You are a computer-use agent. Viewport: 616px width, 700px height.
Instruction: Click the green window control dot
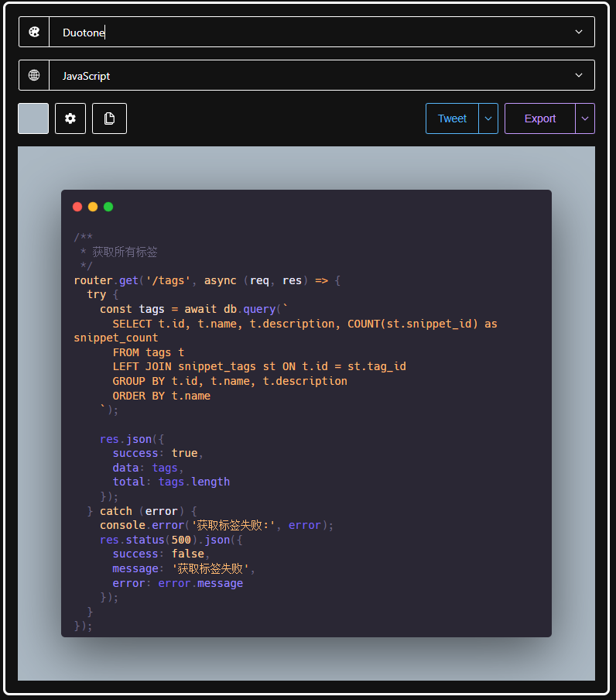pos(108,207)
